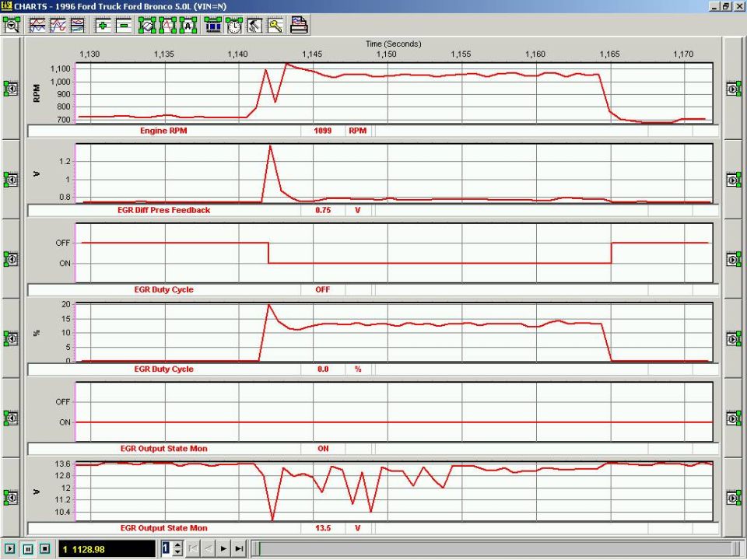Click the red waveform graph toolbar icon

pos(168,25)
